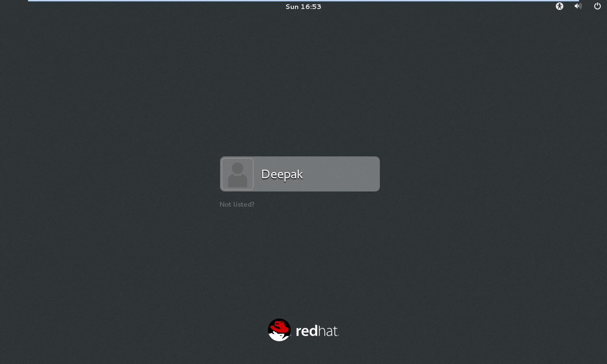Click empty top bar left of clock
Image resolution: width=607 pixels, height=364 pixels.
(142, 7)
